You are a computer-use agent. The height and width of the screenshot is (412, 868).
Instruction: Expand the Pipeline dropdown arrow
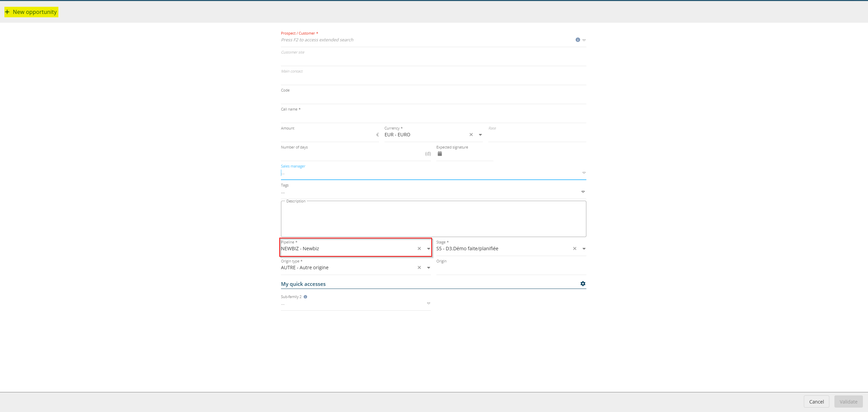click(428, 249)
